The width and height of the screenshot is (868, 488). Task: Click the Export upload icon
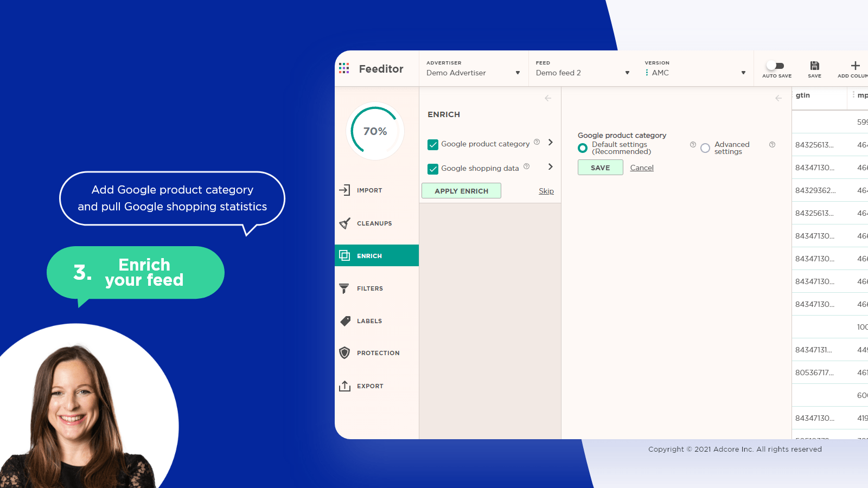coord(344,386)
